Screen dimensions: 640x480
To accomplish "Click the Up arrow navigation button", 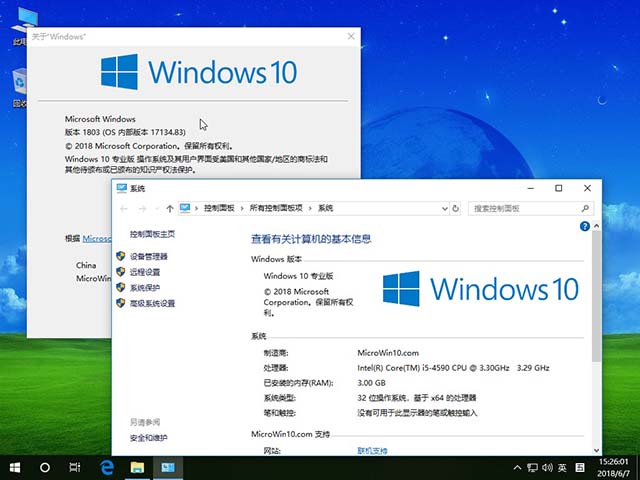I will pos(170,208).
